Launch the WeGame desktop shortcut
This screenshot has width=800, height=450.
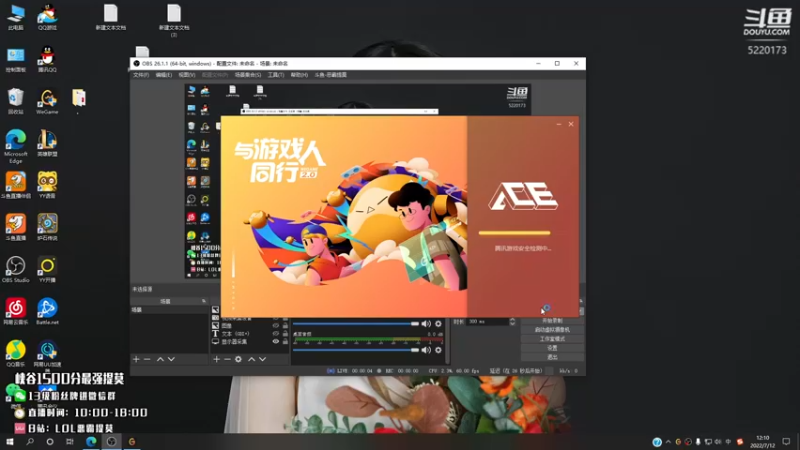(x=47, y=102)
